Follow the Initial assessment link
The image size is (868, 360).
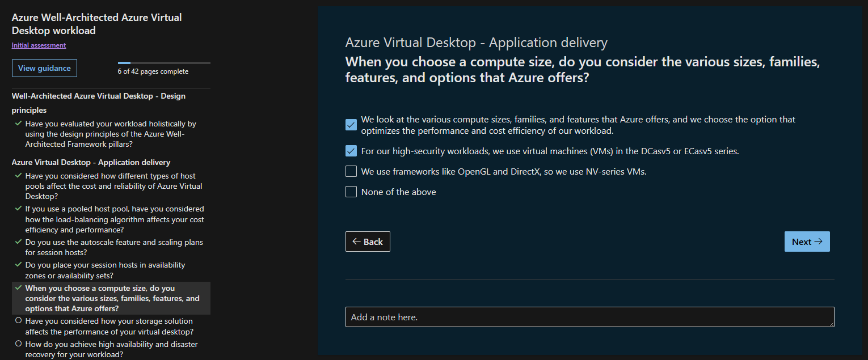coord(39,45)
